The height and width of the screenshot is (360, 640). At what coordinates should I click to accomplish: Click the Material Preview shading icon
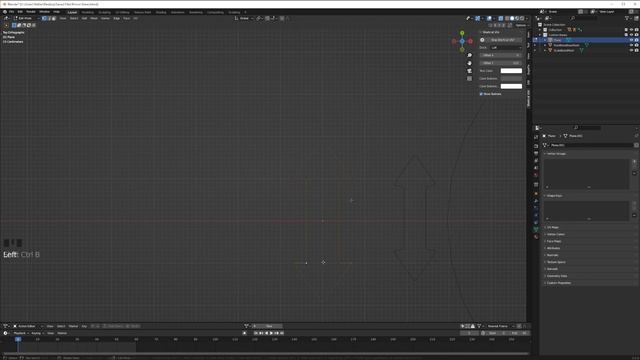pyautogui.click(x=517, y=18)
